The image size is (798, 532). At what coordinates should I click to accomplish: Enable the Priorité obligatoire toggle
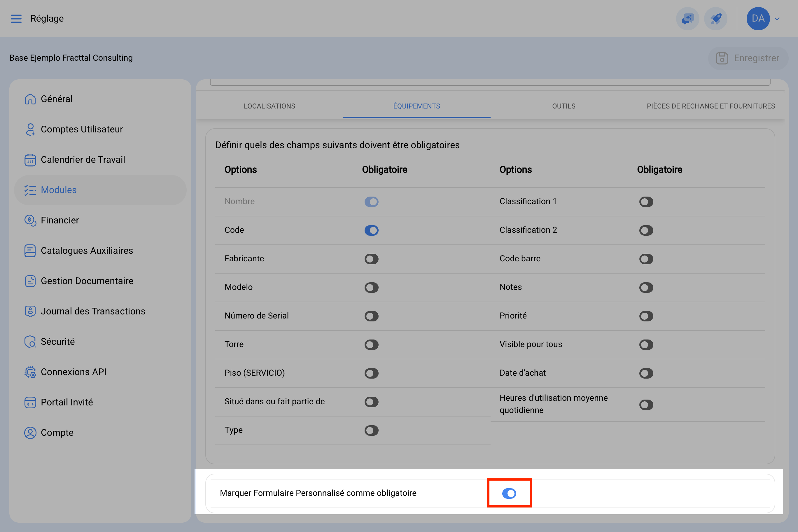[646, 316]
